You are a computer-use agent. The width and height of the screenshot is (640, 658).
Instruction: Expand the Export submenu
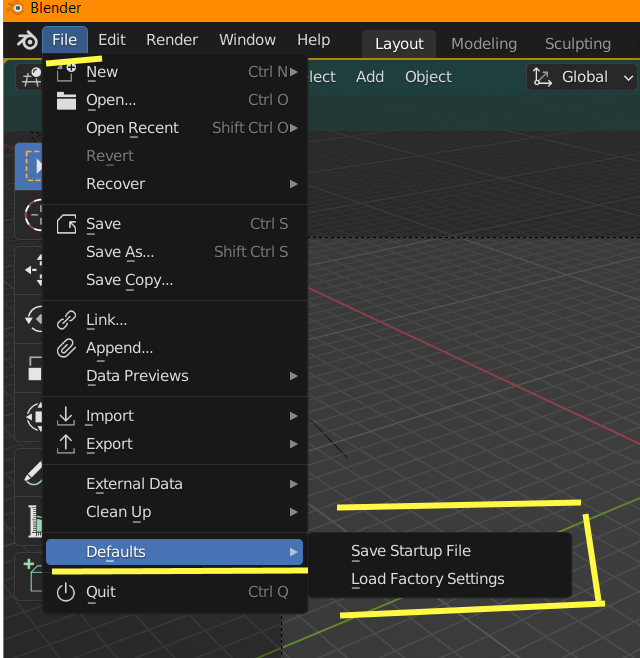coord(175,444)
